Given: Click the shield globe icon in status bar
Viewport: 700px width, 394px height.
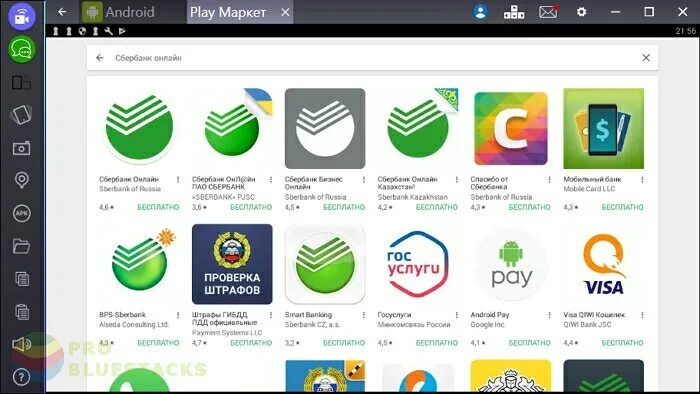Looking at the screenshot, I should click(x=82, y=31).
